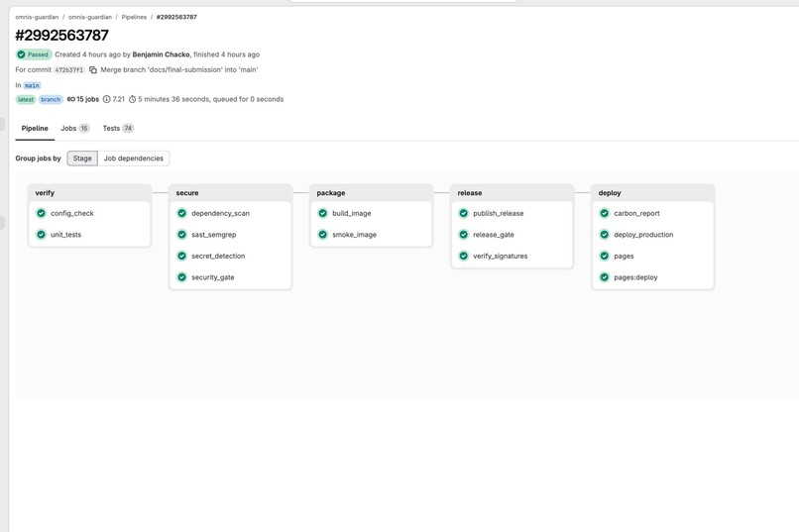Click smoke_image passed status icon
Viewport: 799px width, 532px height.
pyautogui.click(x=322, y=235)
